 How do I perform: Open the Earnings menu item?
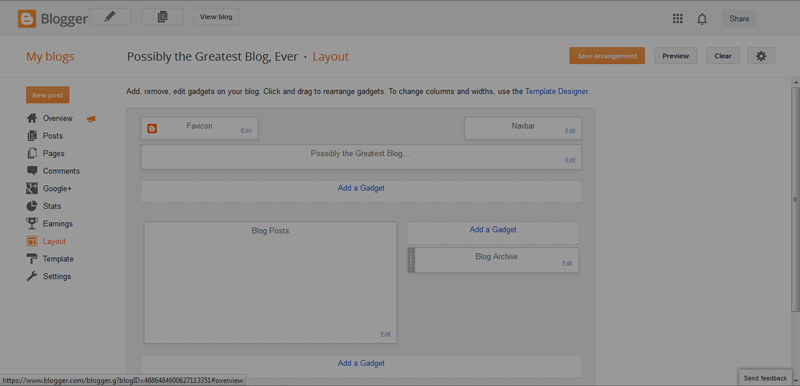click(58, 223)
